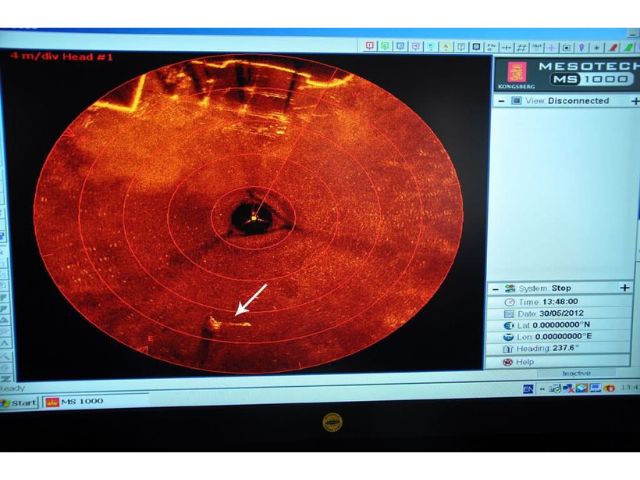The image size is (640, 480).
Task: Click the View monitor icon in side panel
Action: coord(517,100)
